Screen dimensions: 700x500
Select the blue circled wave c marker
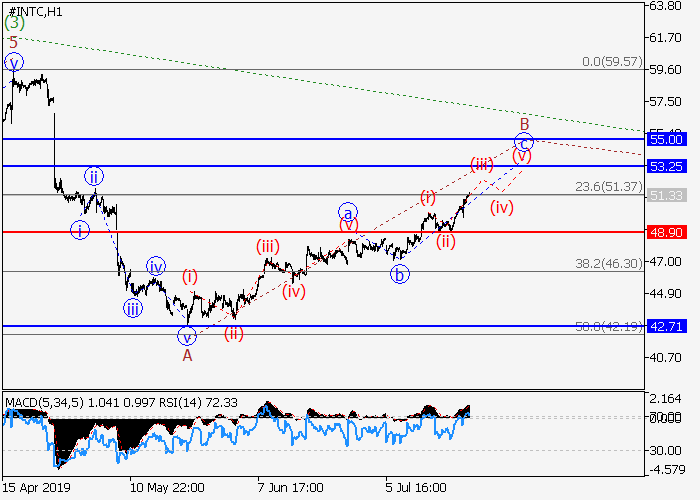click(524, 141)
